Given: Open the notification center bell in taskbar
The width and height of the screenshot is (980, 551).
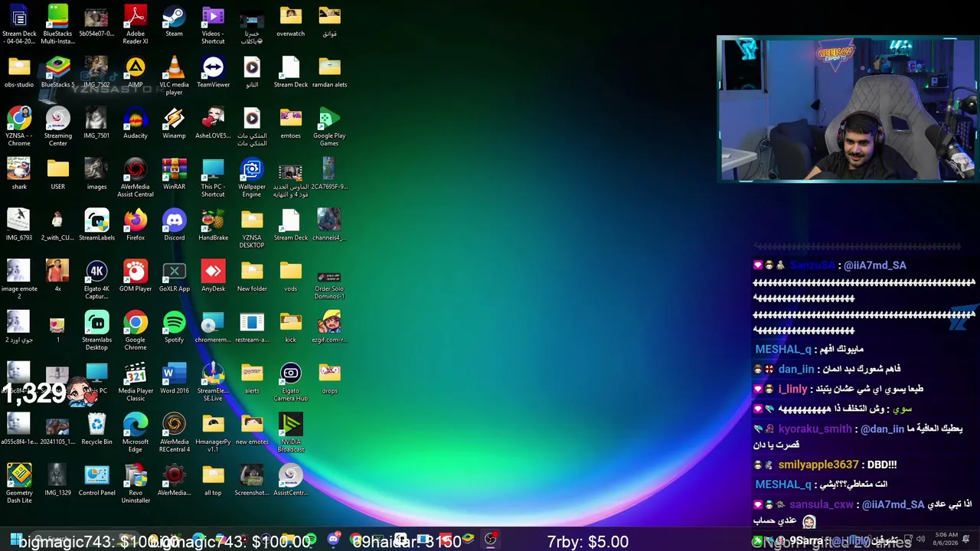Looking at the screenshot, I should click(966, 540).
